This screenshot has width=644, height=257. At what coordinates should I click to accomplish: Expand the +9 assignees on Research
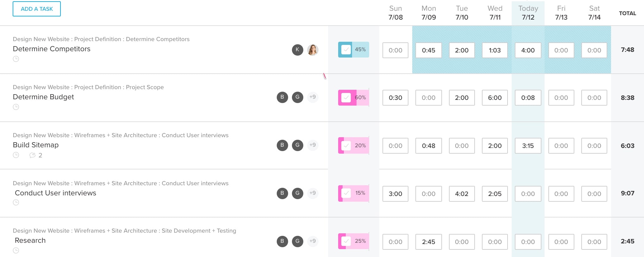tap(313, 241)
